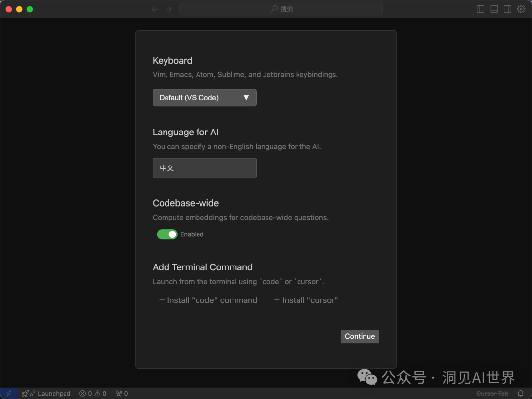Disable the Codebase-wide embeddings toggle
This screenshot has width=532, height=399.
167,234
